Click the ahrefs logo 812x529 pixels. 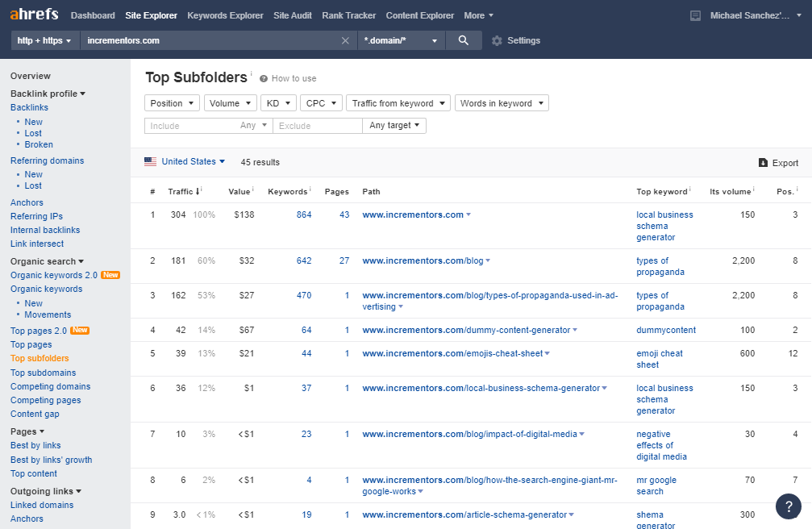(x=34, y=14)
